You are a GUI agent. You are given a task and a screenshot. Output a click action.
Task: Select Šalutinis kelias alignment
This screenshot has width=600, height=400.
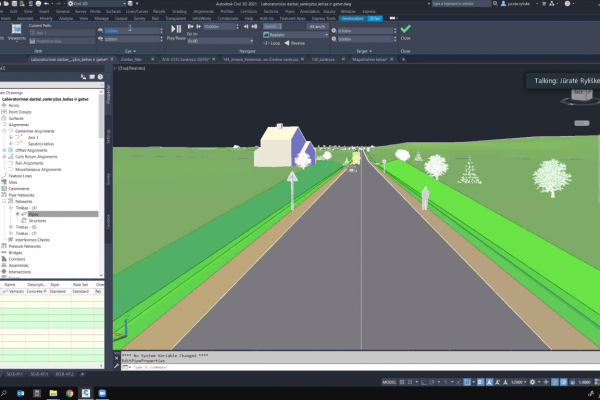tap(41, 144)
